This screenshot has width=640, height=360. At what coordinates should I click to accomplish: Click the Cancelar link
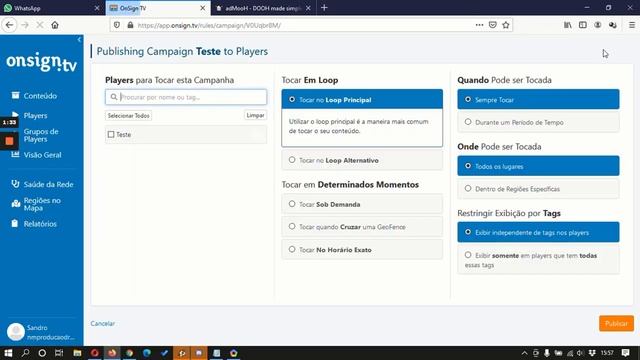pyautogui.click(x=102, y=323)
